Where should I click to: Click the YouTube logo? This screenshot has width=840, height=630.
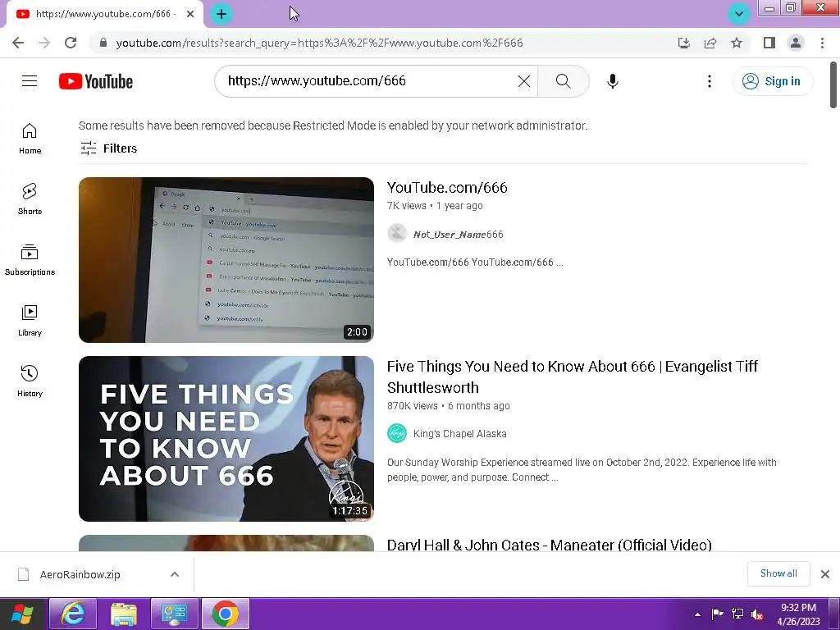click(x=95, y=81)
